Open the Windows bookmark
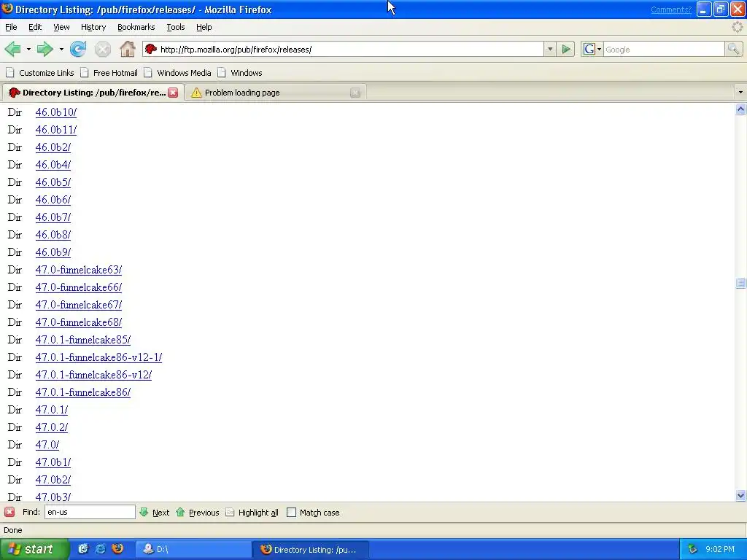 [240, 73]
